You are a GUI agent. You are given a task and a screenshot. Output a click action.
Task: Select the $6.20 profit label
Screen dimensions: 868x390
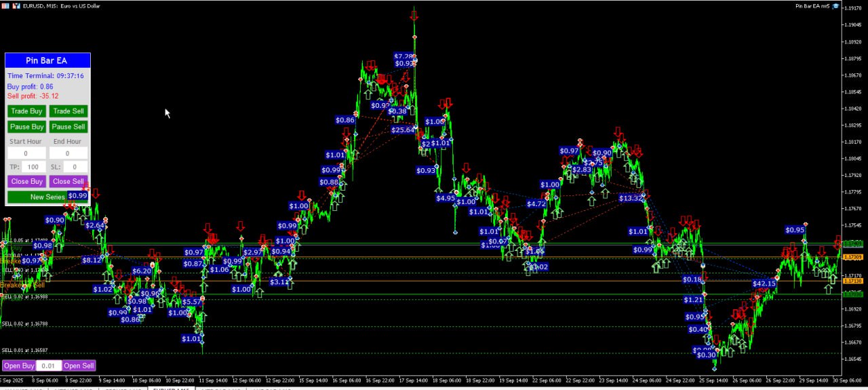142,271
